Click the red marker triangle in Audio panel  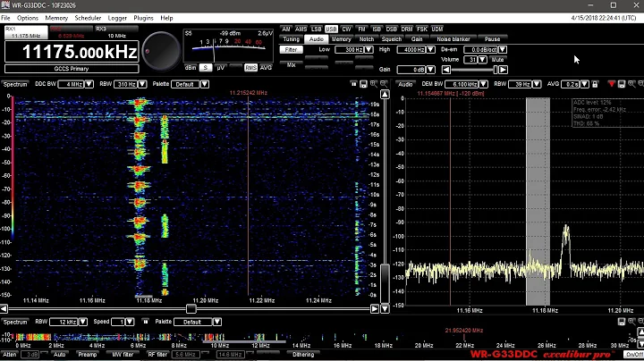(611, 84)
